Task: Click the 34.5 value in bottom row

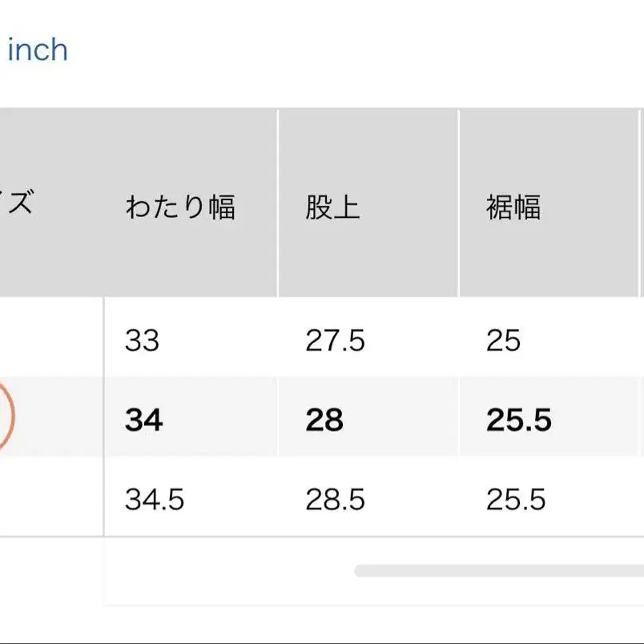Action: point(155,500)
